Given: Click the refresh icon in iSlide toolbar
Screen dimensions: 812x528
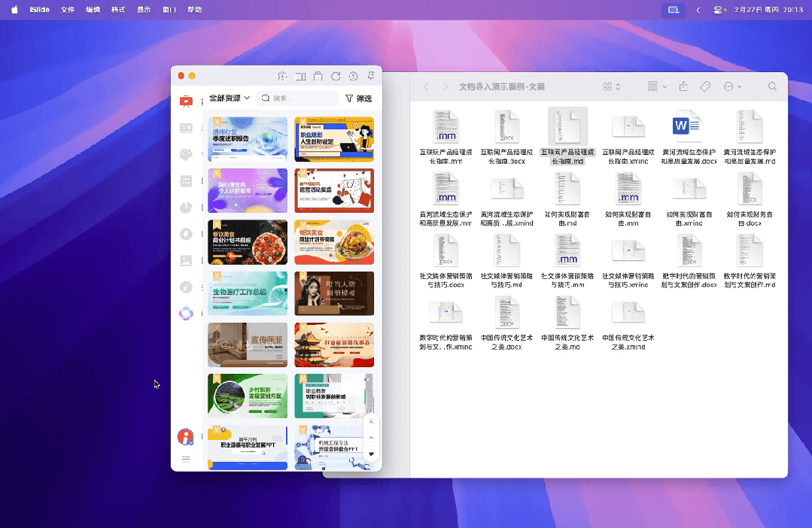Looking at the screenshot, I should 336,76.
